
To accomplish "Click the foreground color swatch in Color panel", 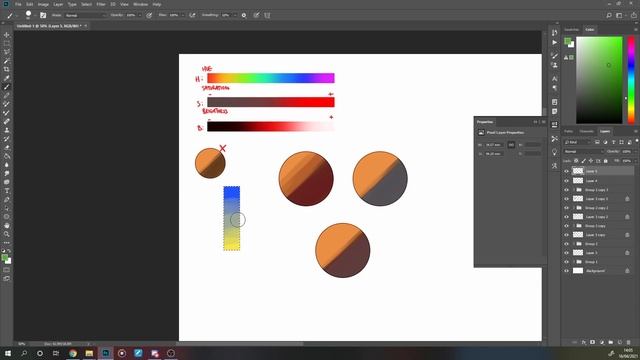I will (x=568, y=41).
